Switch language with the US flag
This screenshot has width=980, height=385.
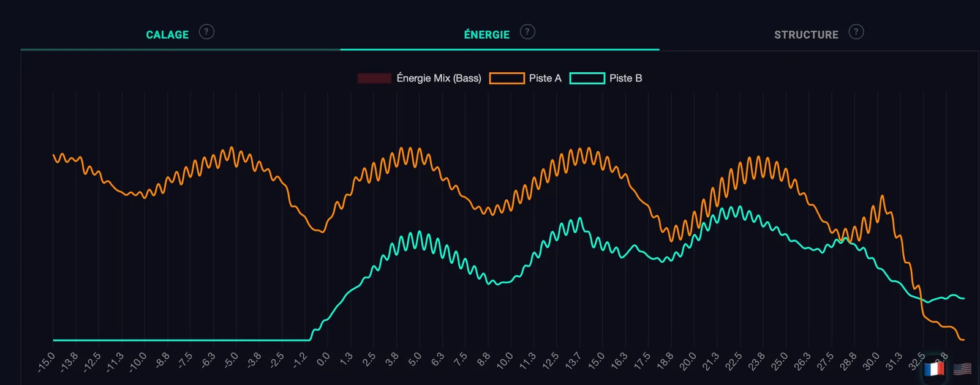[962, 369]
